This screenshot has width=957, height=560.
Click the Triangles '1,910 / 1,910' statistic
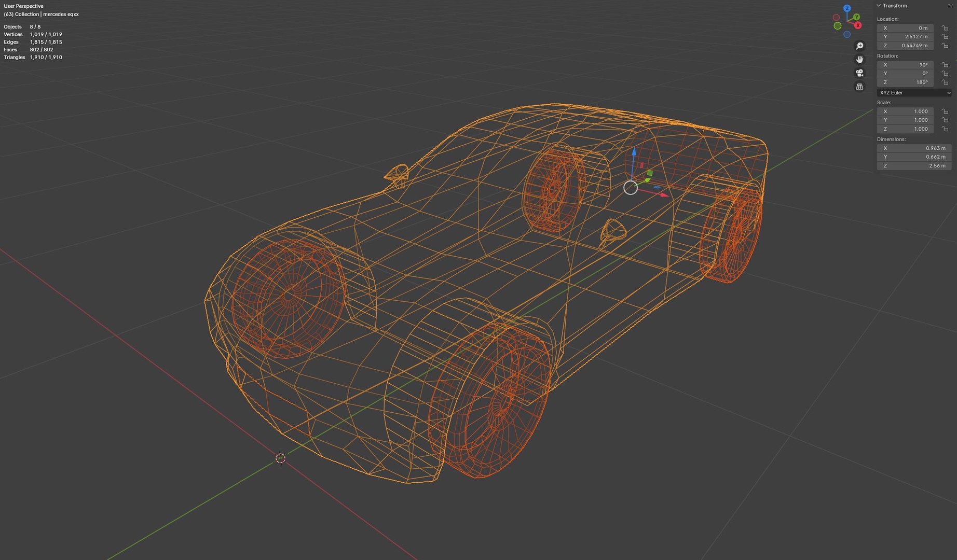pyautogui.click(x=46, y=58)
